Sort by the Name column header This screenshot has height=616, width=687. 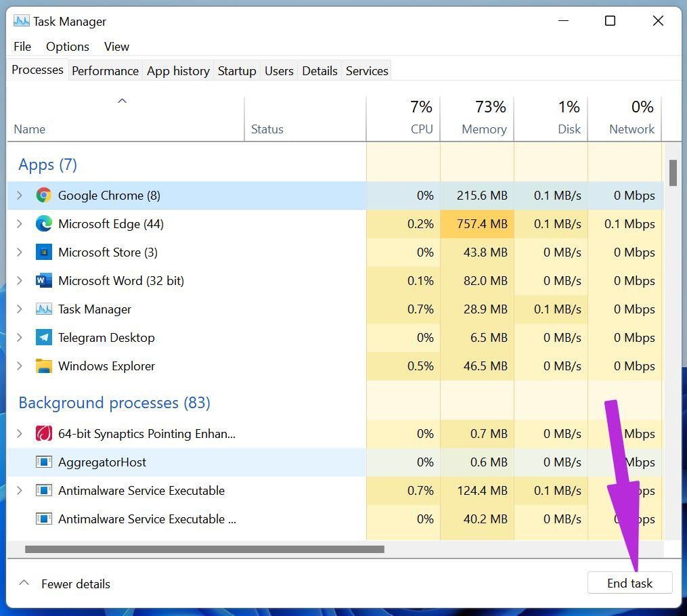click(126, 118)
